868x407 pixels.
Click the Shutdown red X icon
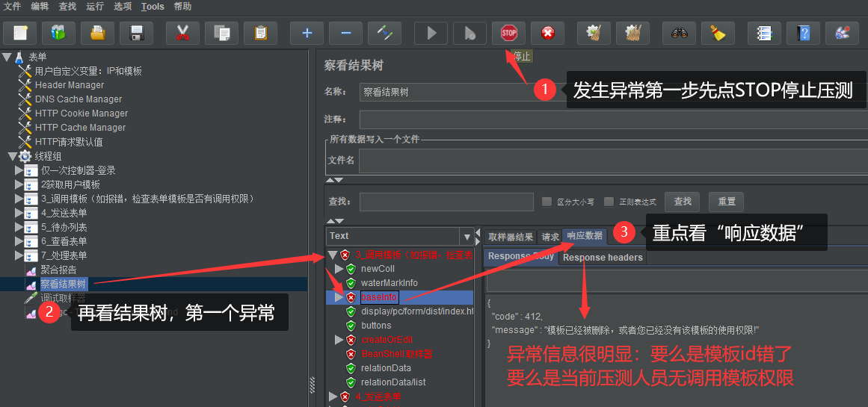click(x=547, y=33)
